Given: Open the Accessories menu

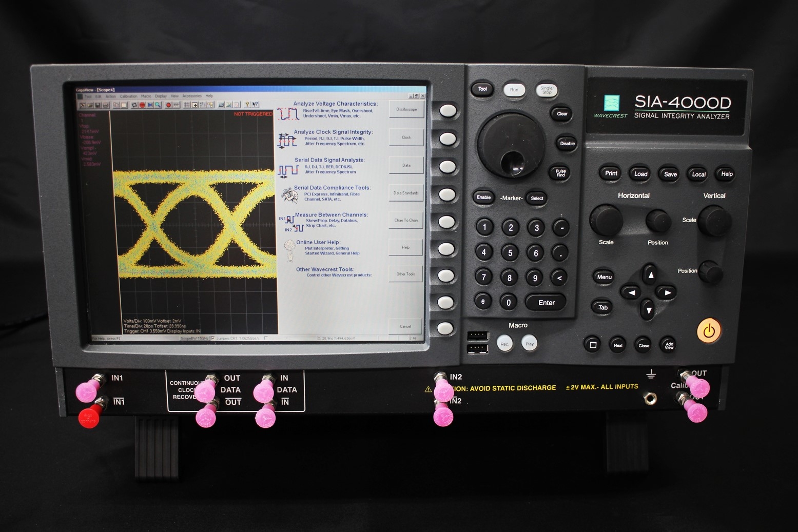Looking at the screenshot, I should click(192, 96).
